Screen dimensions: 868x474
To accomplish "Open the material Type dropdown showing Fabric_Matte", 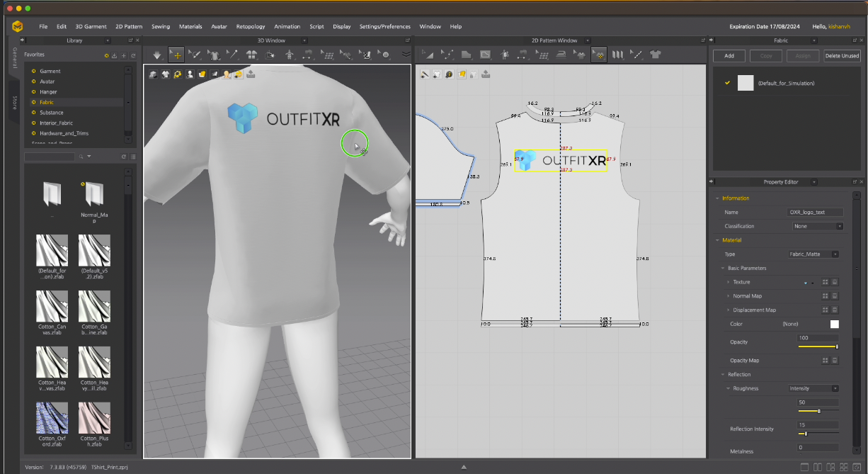I will pyautogui.click(x=813, y=254).
